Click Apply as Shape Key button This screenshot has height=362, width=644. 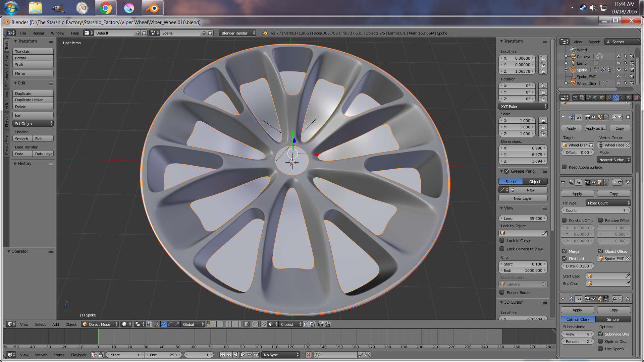[595, 128]
